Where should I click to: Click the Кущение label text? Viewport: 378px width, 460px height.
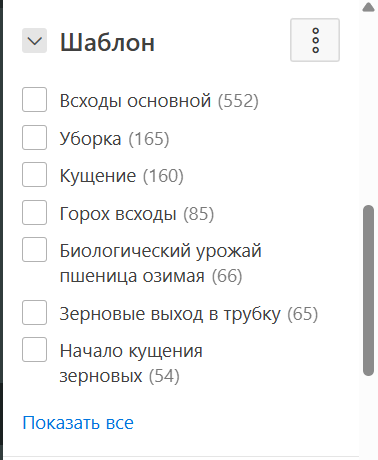(98, 176)
